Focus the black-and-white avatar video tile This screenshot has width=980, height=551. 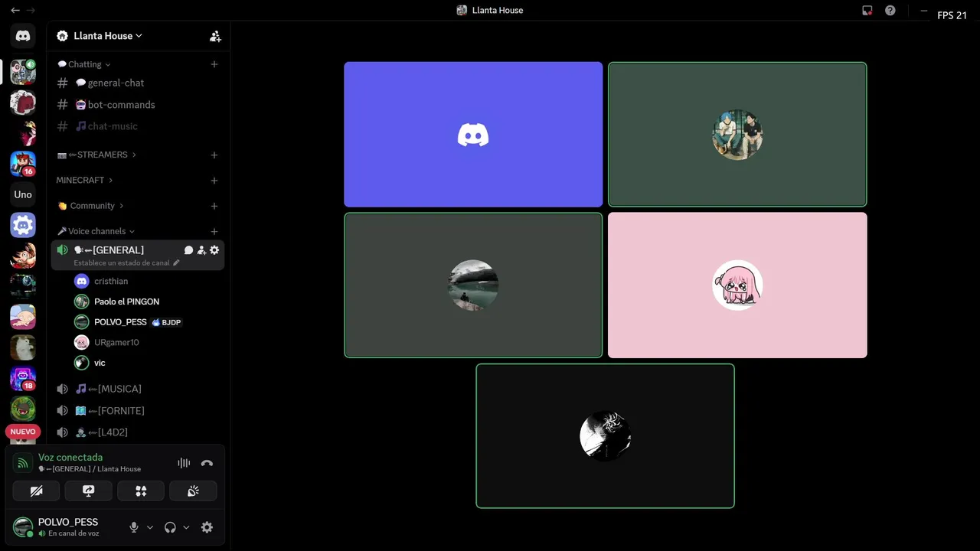point(605,436)
